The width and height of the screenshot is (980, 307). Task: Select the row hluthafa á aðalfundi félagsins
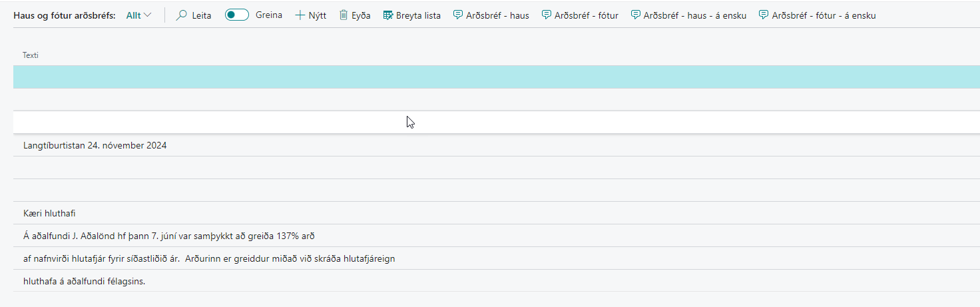point(84,281)
